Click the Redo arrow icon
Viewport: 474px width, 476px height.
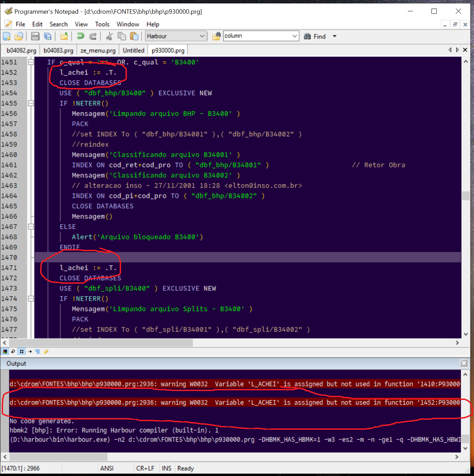(x=93, y=36)
